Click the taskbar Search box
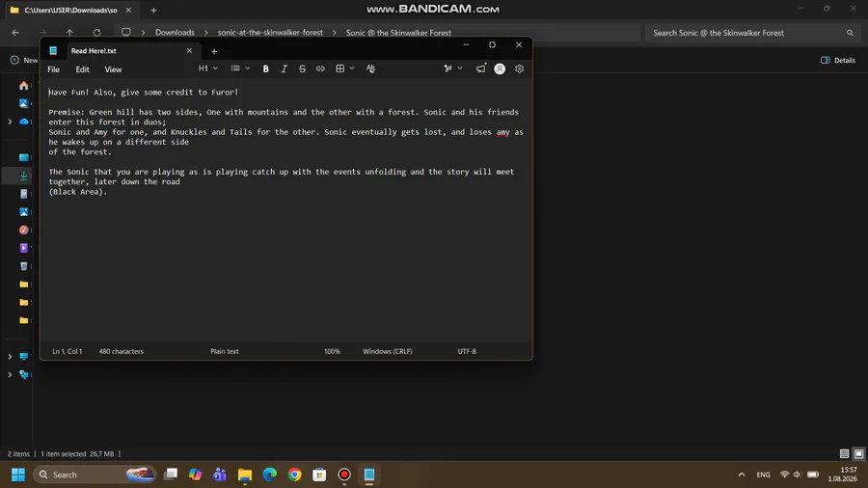This screenshot has width=868, height=488. point(95,474)
